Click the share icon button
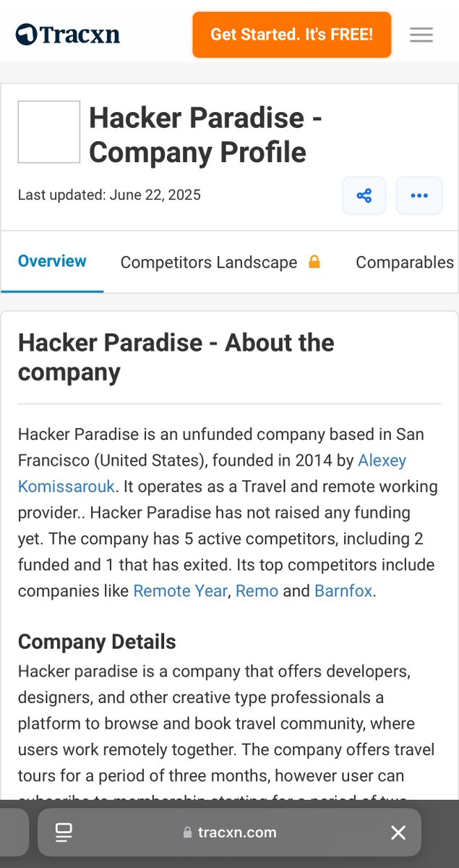 [x=364, y=195]
